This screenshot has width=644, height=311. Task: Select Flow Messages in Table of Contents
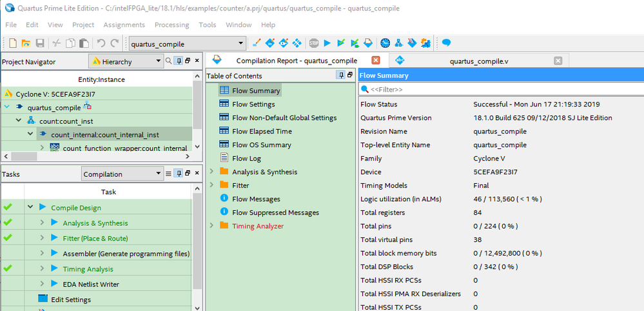pos(256,199)
